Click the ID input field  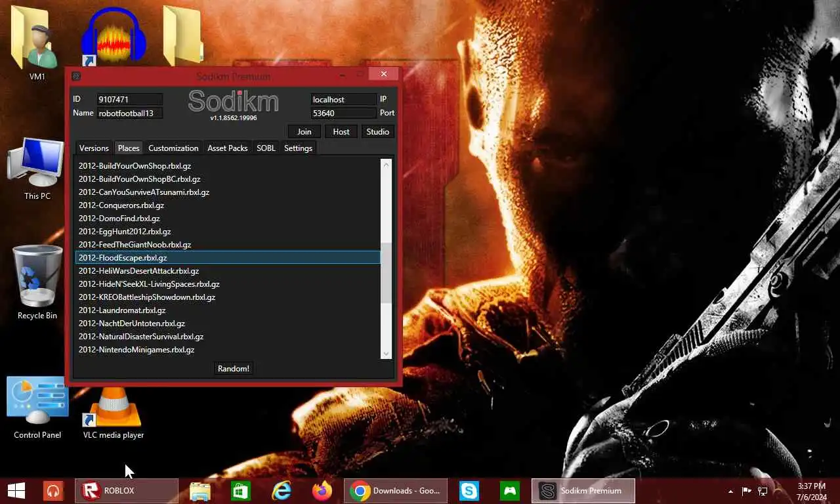(x=129, y=100)
